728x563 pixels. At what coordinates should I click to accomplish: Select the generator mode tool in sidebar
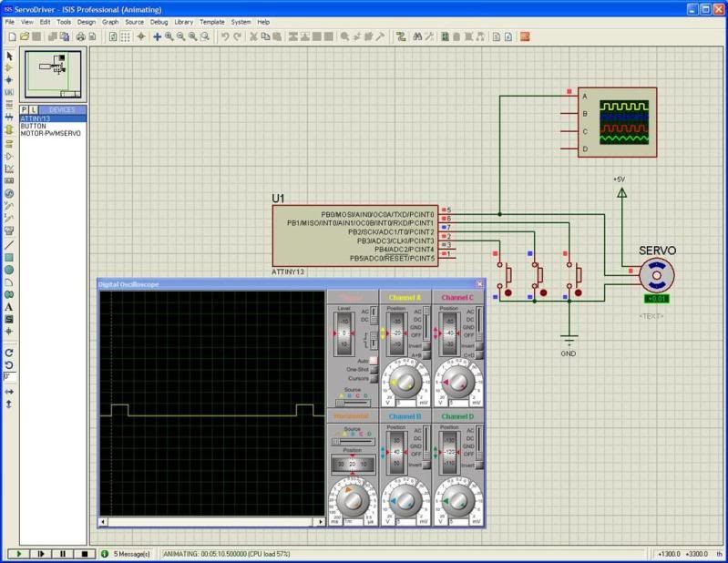[x=9, y=193]
